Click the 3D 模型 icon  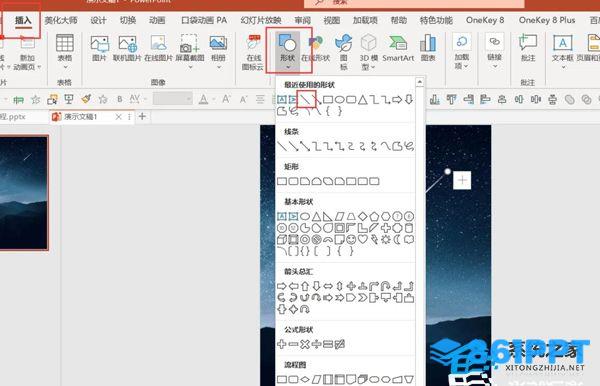click(368, 51)
